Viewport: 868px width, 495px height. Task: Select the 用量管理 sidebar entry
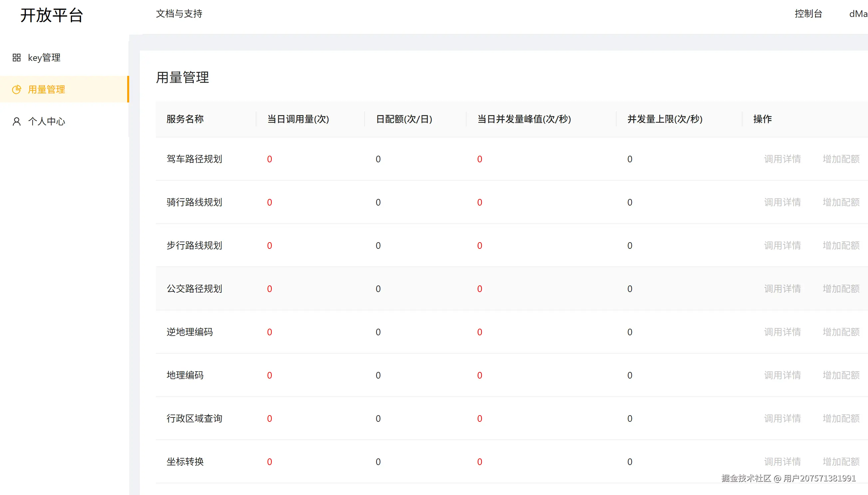46,89
